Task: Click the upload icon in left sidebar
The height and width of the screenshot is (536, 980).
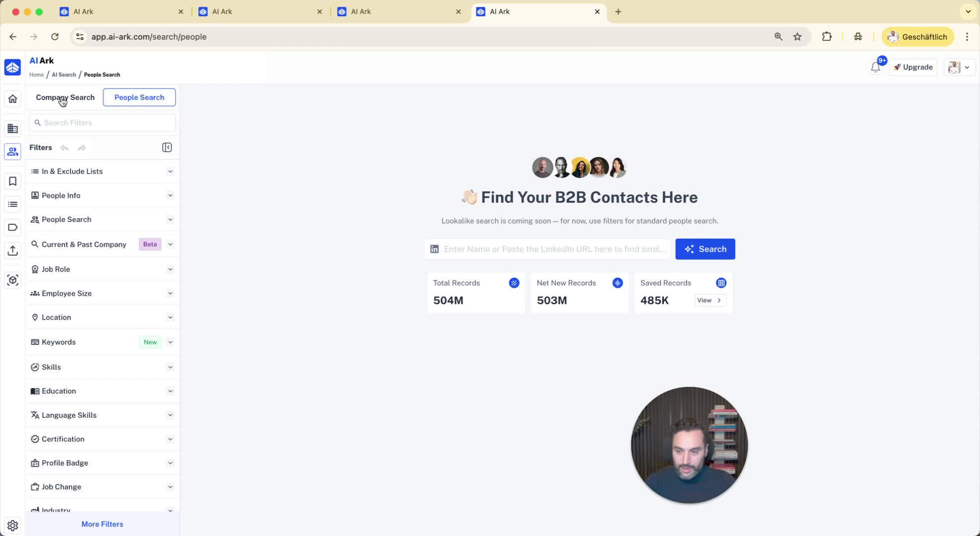Action: (x=13, y=251)
